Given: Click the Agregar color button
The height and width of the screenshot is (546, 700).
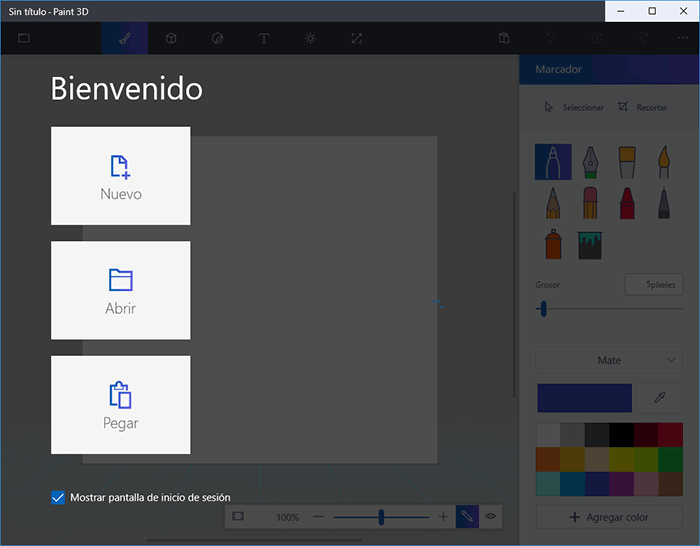Looking at the screenshot, I should [609, 517].
